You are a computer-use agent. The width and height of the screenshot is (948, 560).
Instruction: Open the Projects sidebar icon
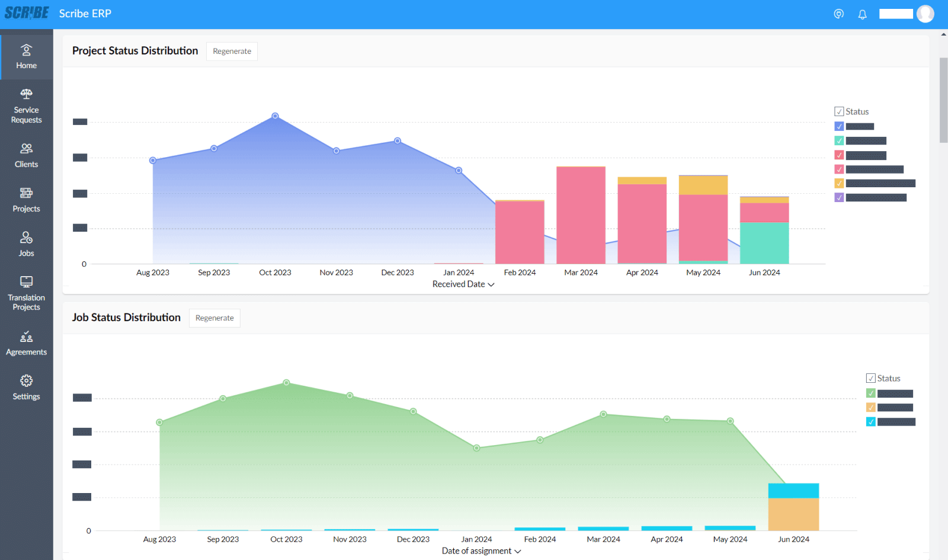pyautogui.click(x=26, y=193)
